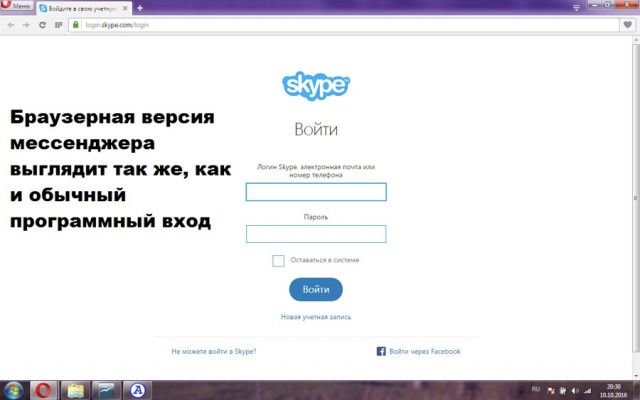Tick the Оставаться в системе checkbox
640x400 pixels.
[278, 260]
